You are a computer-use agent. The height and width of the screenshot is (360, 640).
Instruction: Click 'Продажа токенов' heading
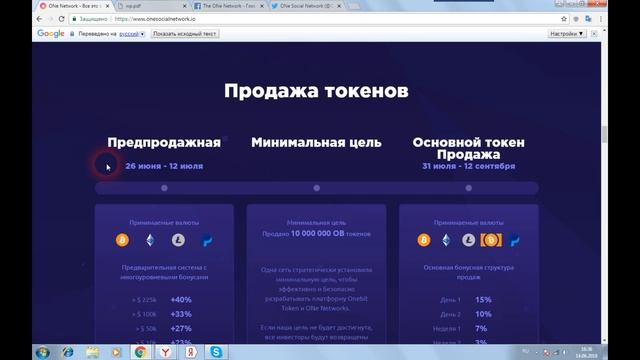(316, 91)
